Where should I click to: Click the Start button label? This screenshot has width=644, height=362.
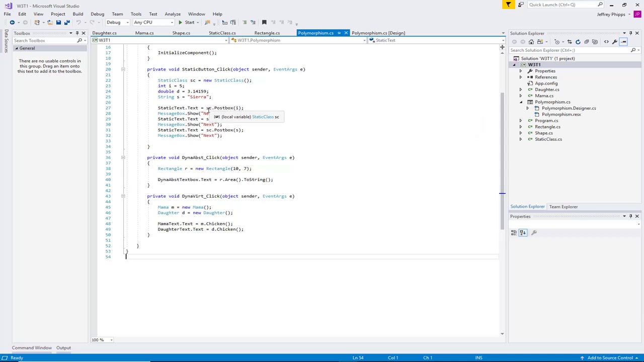click(x=190, y=22)
